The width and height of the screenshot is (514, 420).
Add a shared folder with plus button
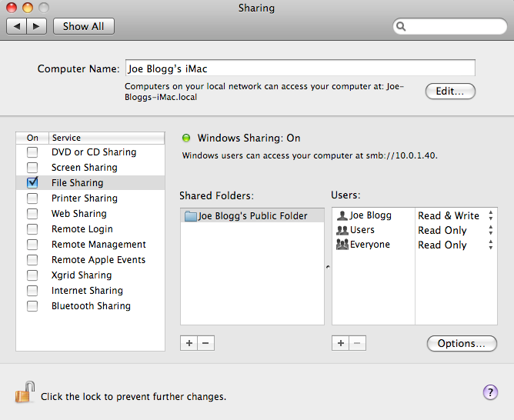point(189,343)
